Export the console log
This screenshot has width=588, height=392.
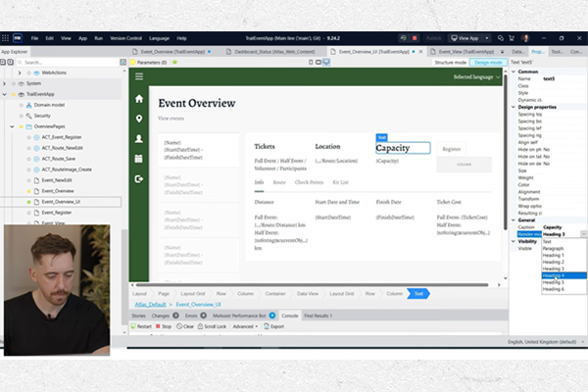(x=274, y=326)
